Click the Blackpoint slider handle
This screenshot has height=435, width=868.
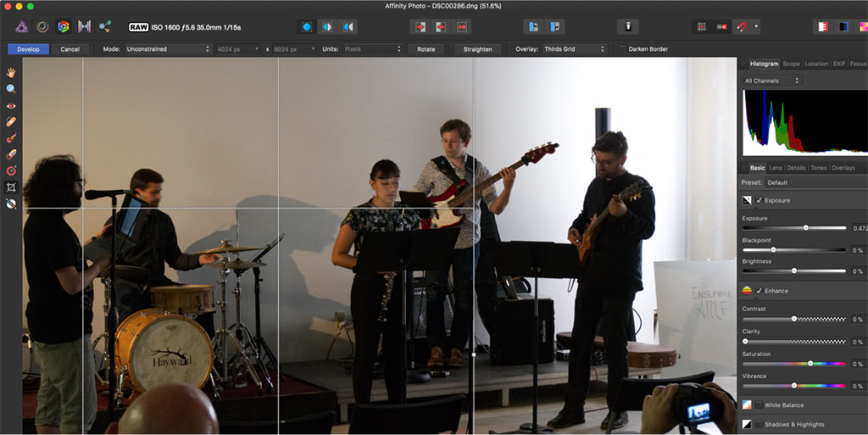click(773, 249)
